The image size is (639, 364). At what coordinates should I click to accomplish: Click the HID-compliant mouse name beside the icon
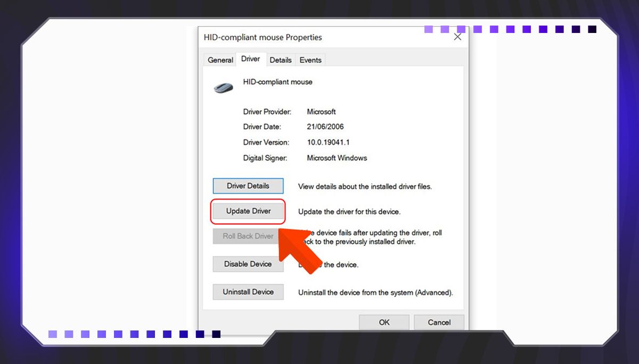click(277, 82)
